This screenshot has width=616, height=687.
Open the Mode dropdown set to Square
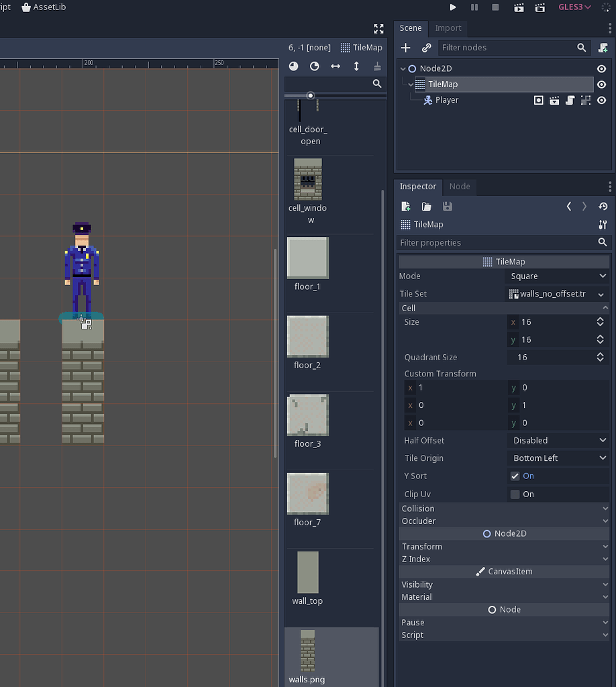click(x=557, y=276)
